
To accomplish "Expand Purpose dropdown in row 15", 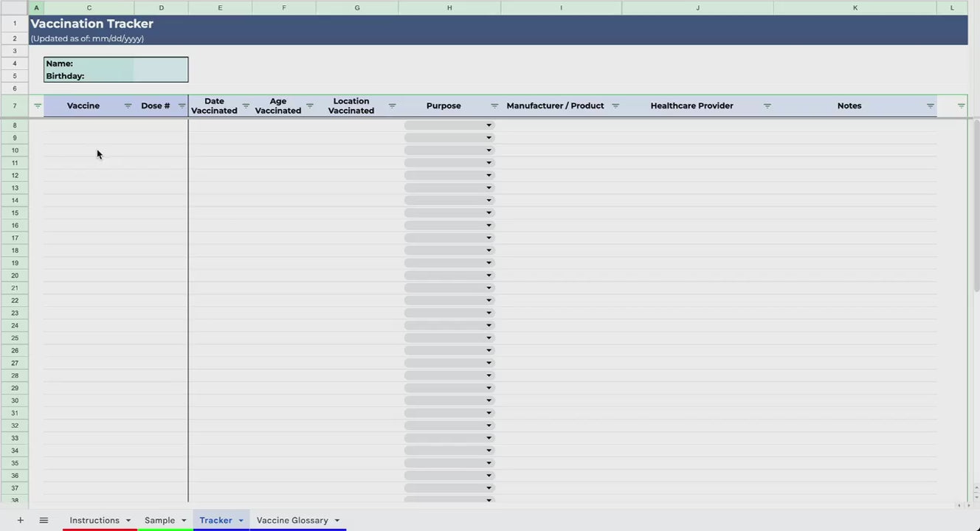I will click(489, 213).
